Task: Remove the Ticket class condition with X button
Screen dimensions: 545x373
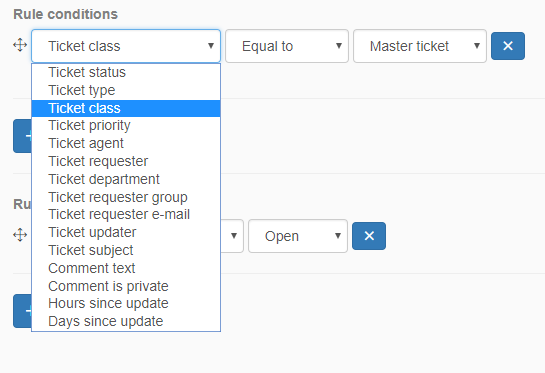Action: click(x=508, y=46)
